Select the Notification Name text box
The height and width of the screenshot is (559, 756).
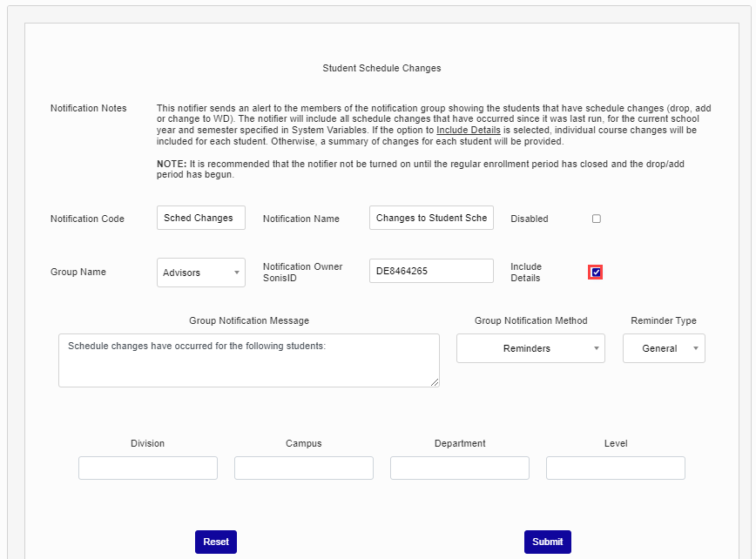pyautogui.click(x=431, y=217)
